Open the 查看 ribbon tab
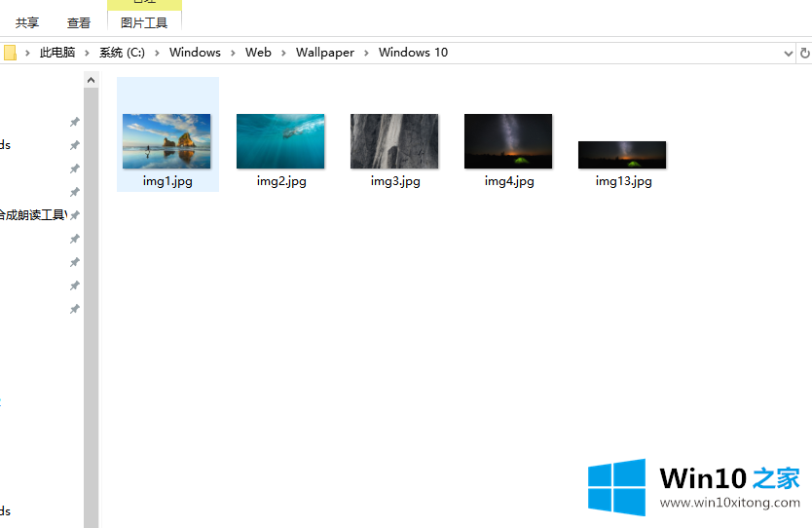The image size is (812, 528). click(79, 22)
